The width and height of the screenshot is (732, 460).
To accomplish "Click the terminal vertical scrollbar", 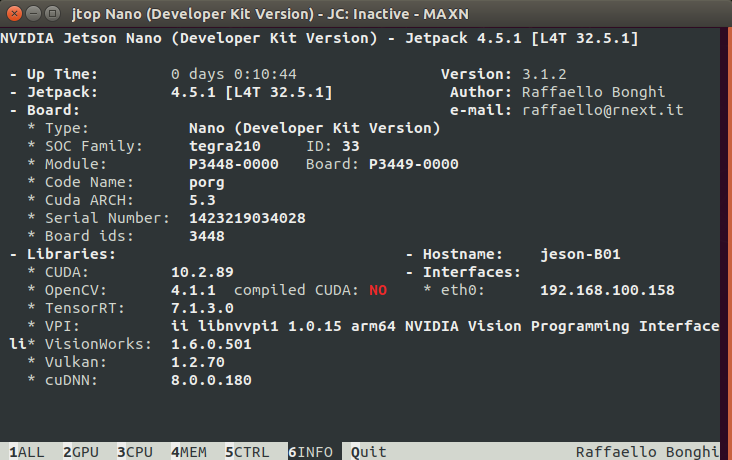I will [726, 243].
